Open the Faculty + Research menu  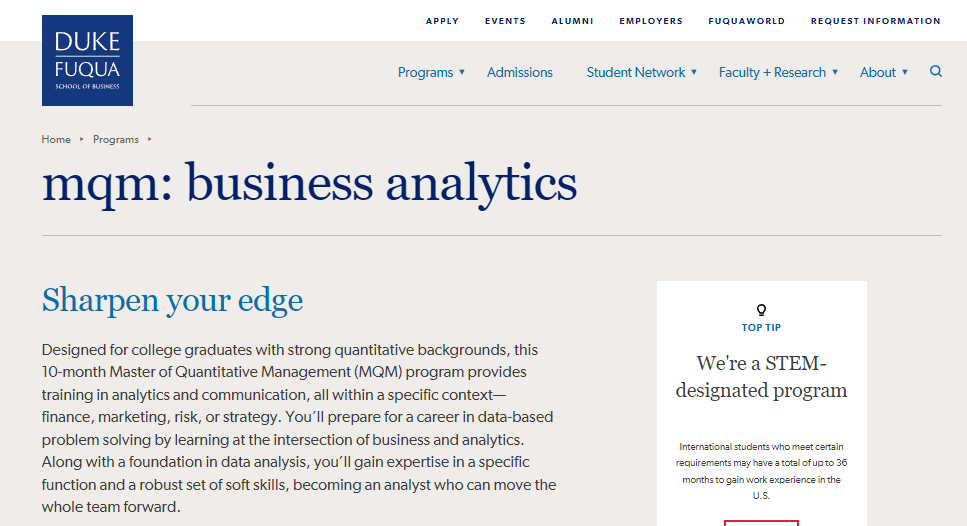[772, 72]
